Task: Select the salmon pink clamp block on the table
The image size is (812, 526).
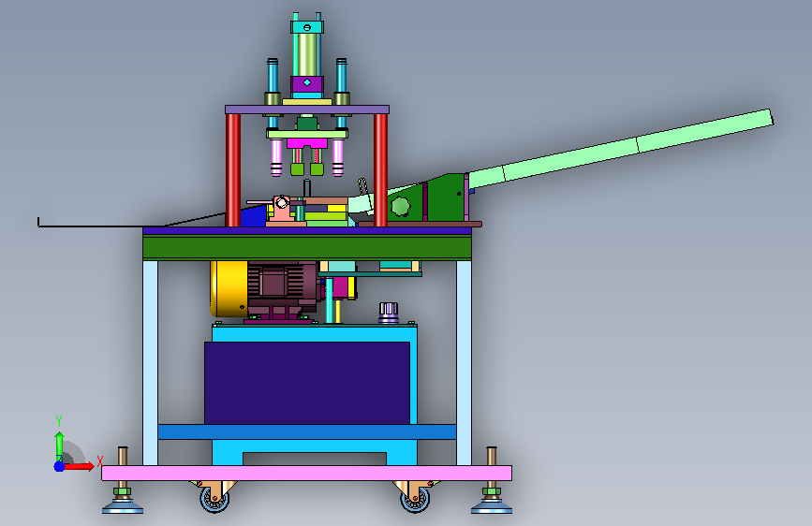Action: click(x=283, y=212)
